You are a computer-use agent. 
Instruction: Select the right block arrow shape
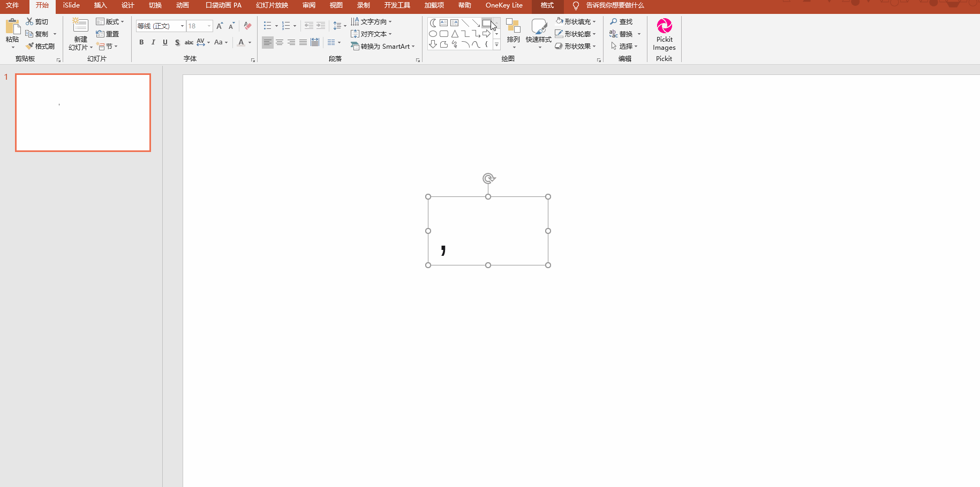coord(486,34)
